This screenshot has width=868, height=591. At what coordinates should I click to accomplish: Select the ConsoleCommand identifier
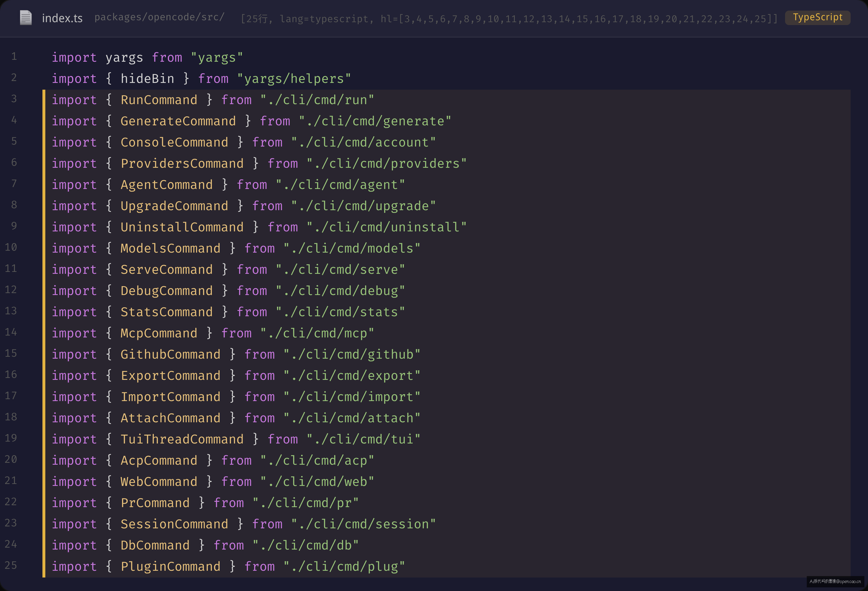[174, 142]
